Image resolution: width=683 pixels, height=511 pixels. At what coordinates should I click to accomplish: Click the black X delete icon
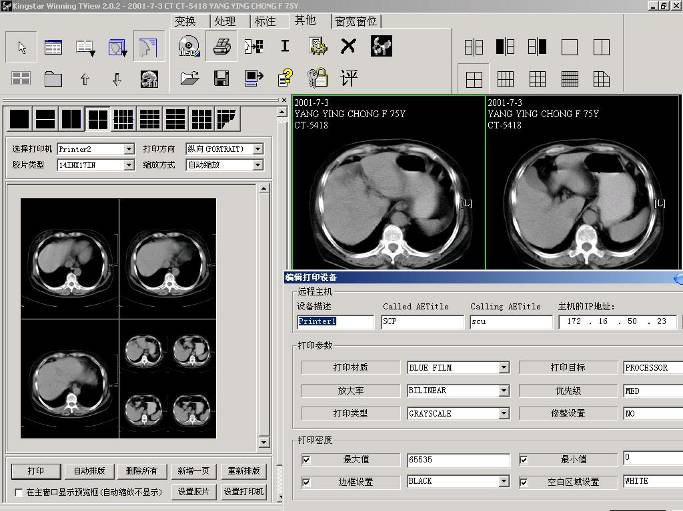[348, 46]
